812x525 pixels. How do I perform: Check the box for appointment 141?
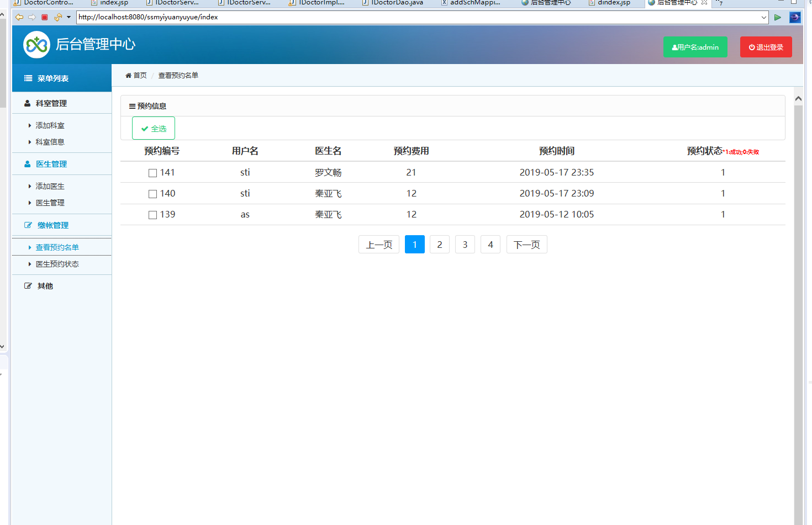(x=153, y=173)
